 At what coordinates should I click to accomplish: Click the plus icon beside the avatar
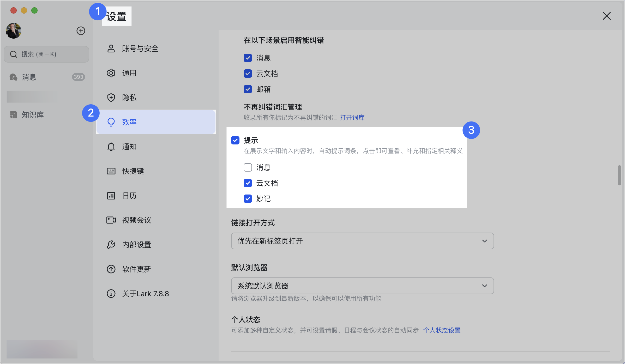click(81, 31)
